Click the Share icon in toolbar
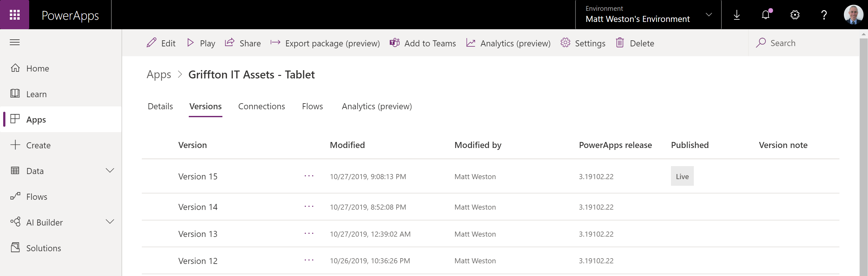The width and height of the screenshot is (868, 276). pyautogui.click(x=229, y=43)
